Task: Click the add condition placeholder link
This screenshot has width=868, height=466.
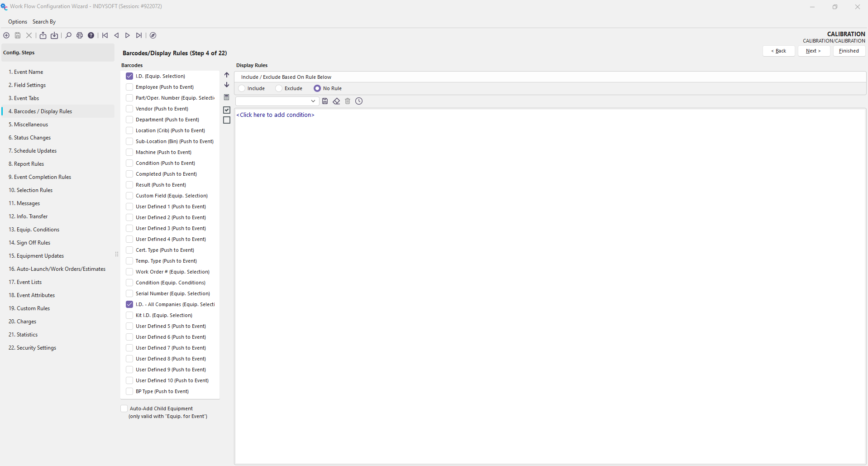Action: tap(275, 115)
